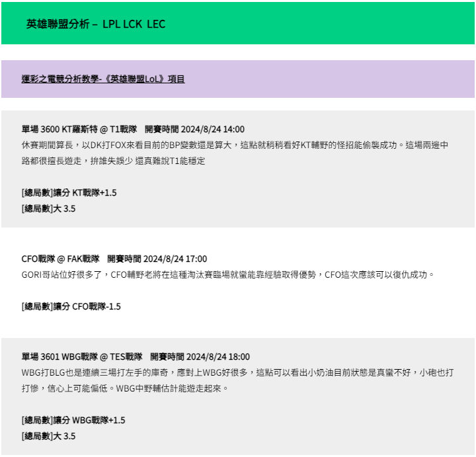Select the CFO戰隊 @ FAK戰隊 match heading
This screenshot has width=476, height=457.
click(x=114, y=259)
